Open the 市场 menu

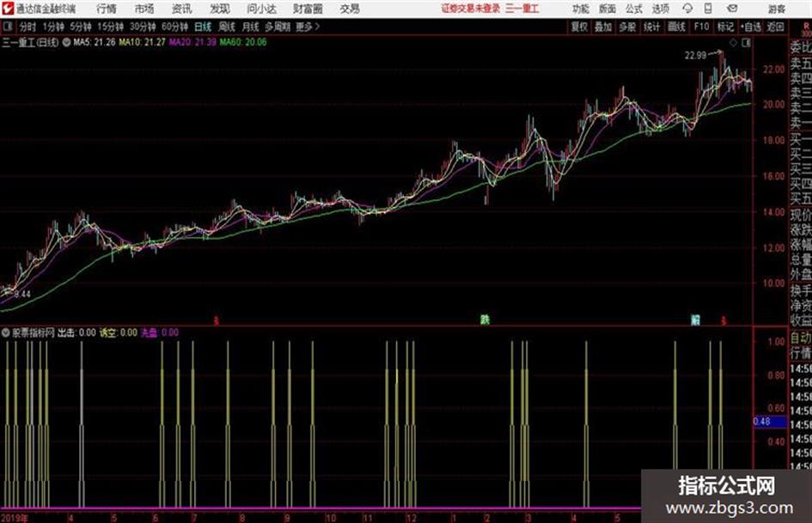tap(144, 9)
